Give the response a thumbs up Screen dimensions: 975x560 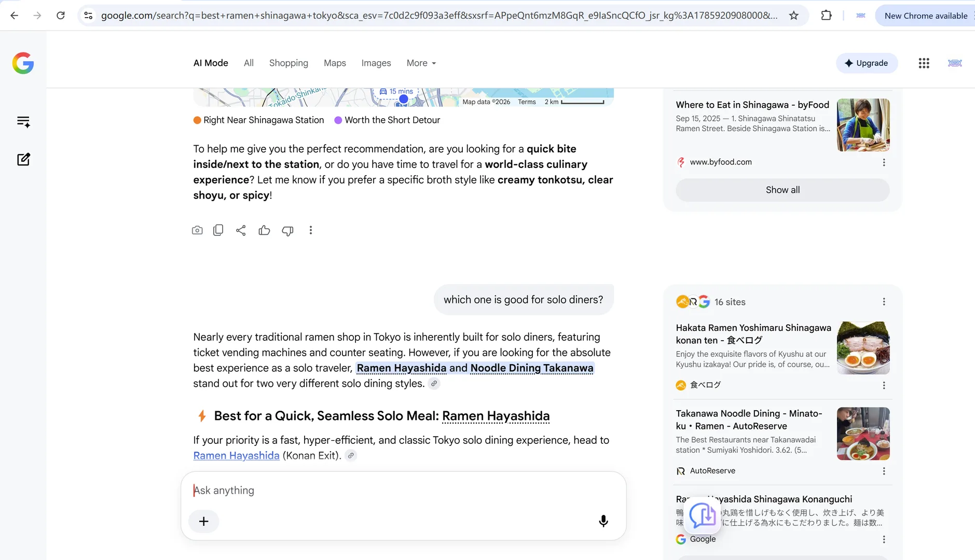(264, 230)
